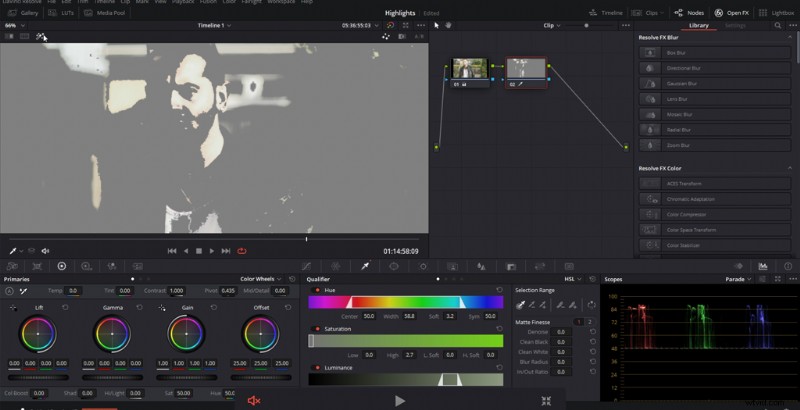Open the Power Window palette
800x410 pixels.
pyautogui.click(x=394, y=266)
